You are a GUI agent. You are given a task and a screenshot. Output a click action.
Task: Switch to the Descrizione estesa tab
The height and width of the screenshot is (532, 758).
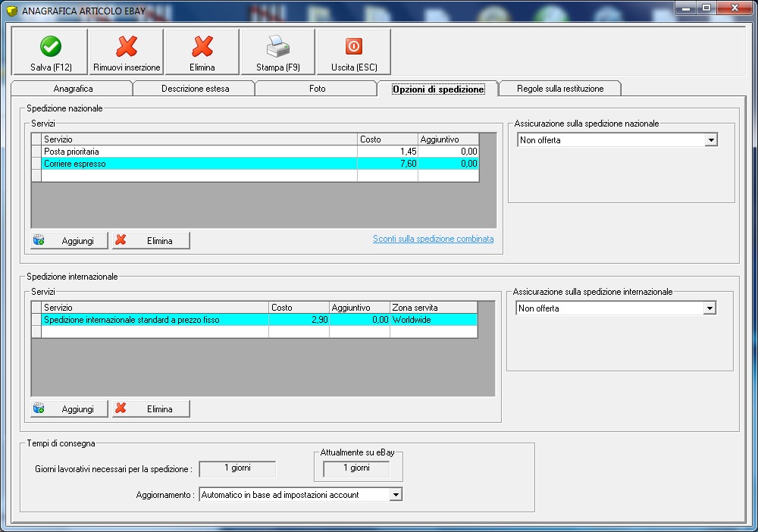pyautogui.click(x=195, y=89)
